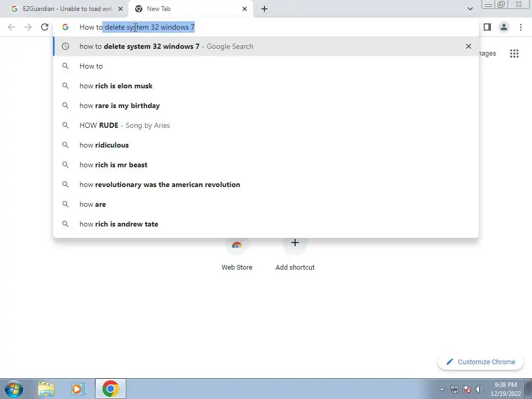Screen dimensions: 532x399
Task: Launch Windows Media Player from taskbar
Action: (78, 389)
